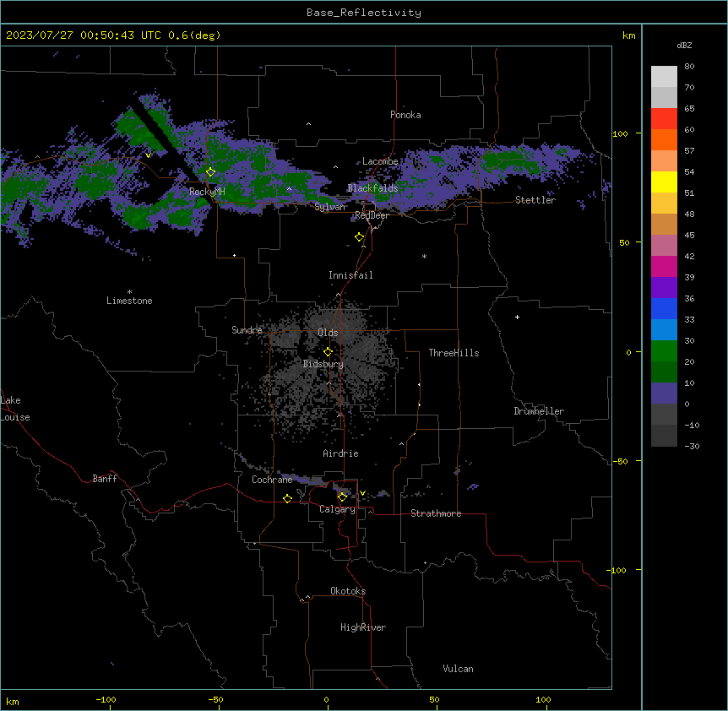Click the ThreeHills label

(454, 353)
